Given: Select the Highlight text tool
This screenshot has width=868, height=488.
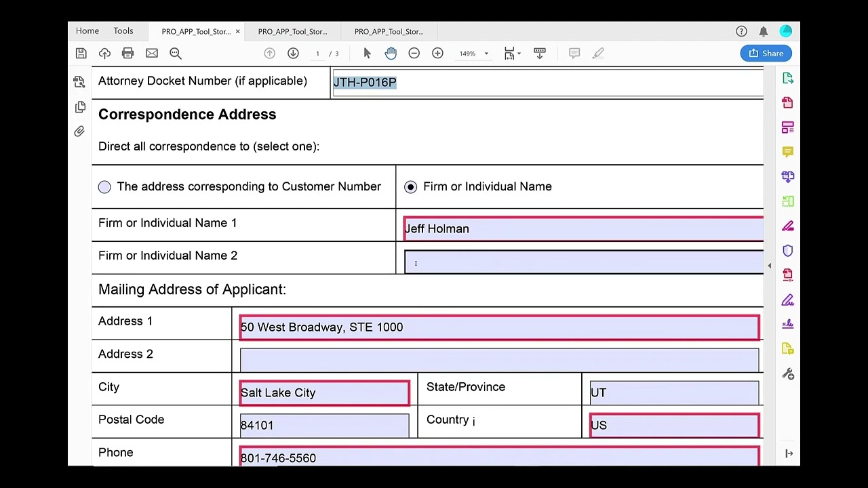Looking at the screenshot, I should pos(598,54).
